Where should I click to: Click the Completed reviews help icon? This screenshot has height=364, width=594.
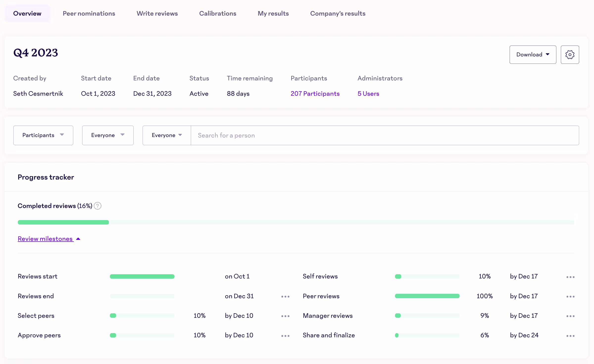point(97,206)
